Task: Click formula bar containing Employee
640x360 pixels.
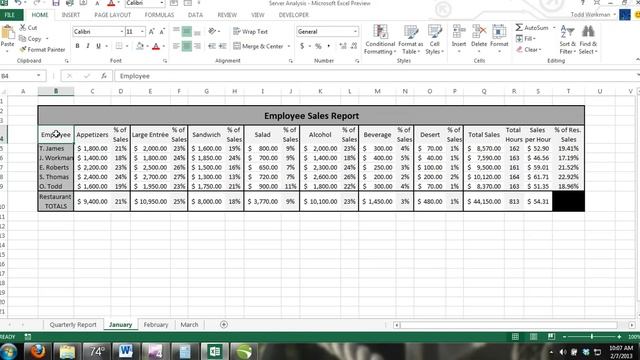Action: (376, 76)
